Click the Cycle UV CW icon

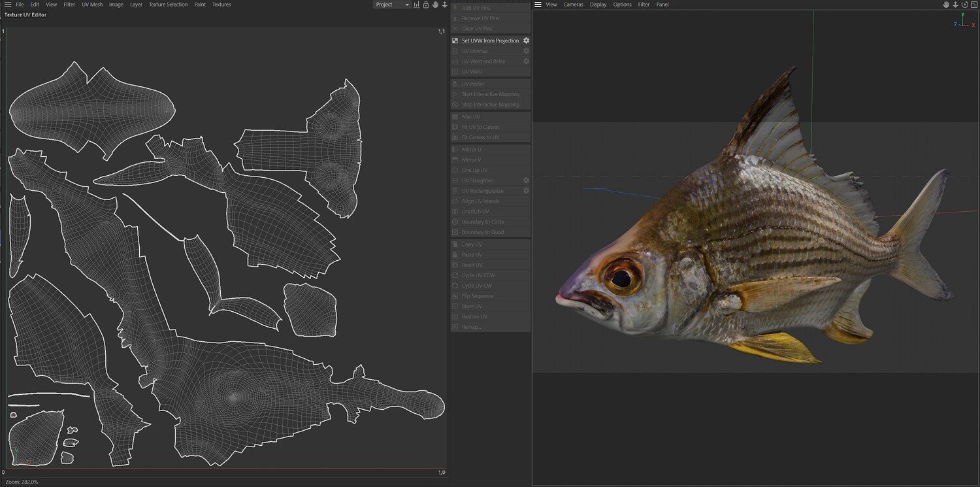pyautogui.click(x=455, y=286)
